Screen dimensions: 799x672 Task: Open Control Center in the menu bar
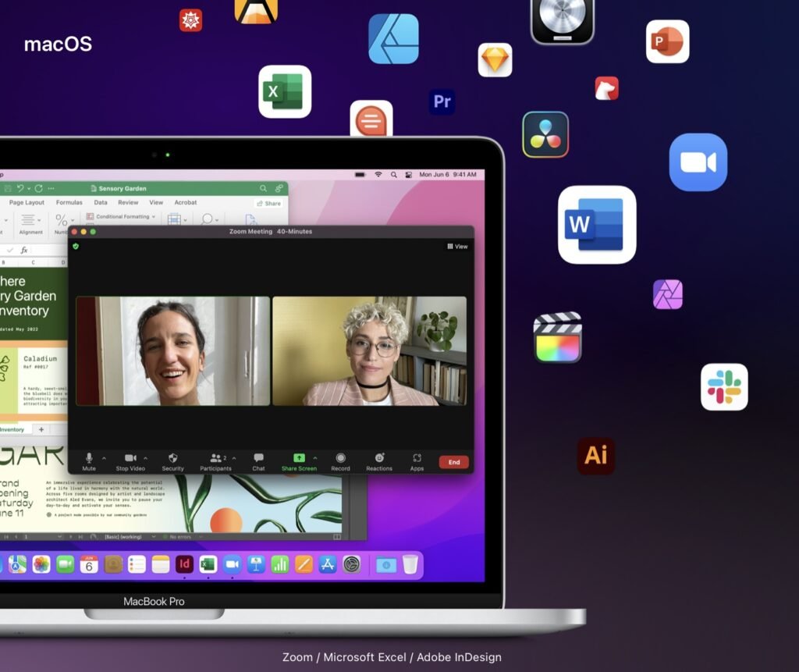pyautogui.click(x=408, y=174)
